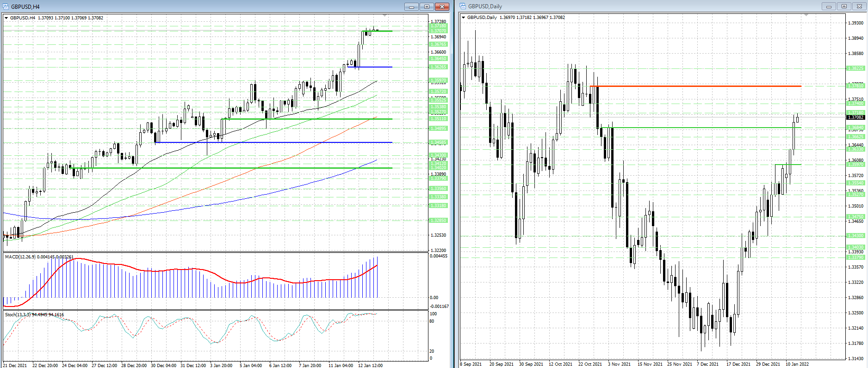The height and width of the screenshot is (368, 868).
Task: Open the triangle dropdown beside GBPUSD,H4 chart label
Action: (x=6, y=18)
